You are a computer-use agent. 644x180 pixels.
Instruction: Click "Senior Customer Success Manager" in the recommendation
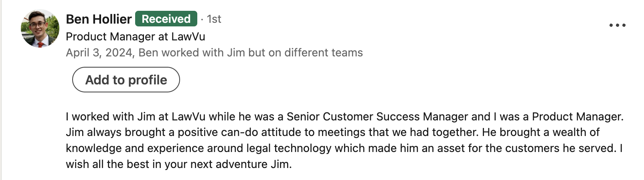point(377,116)
